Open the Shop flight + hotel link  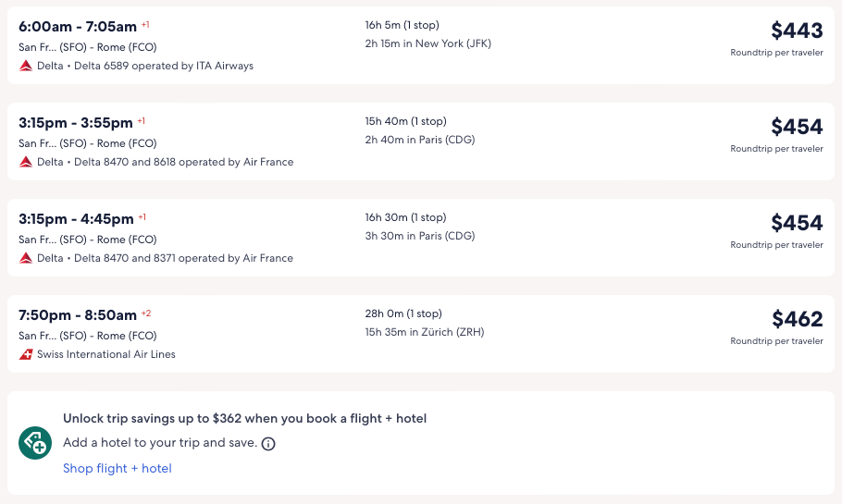click(118, 468)
